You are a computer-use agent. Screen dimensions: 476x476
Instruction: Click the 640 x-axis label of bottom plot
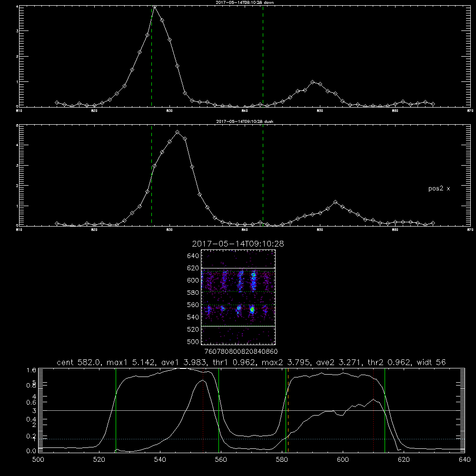click(x=465, y=460)
